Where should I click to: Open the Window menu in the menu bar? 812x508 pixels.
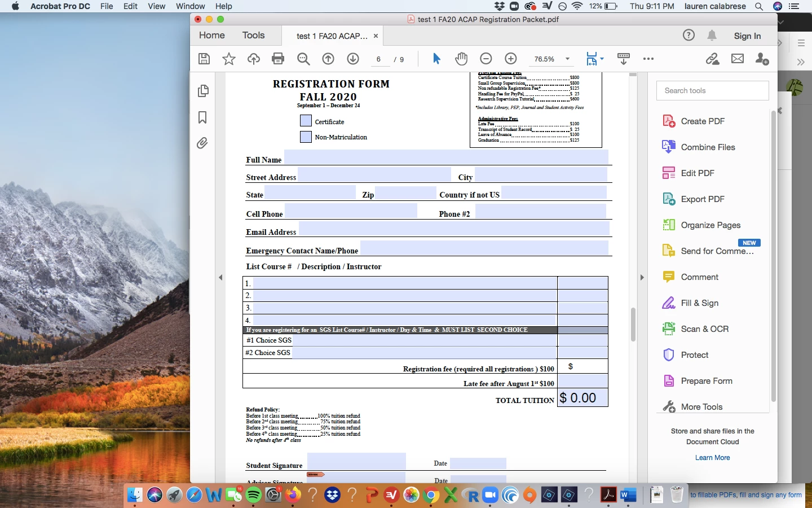click(x=191, y=6)
